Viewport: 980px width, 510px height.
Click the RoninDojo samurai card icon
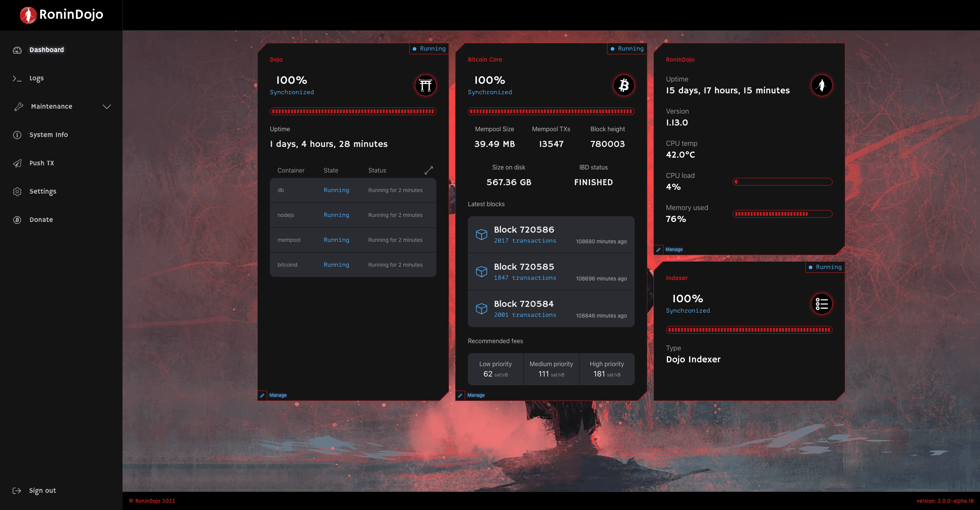[822, 85]
